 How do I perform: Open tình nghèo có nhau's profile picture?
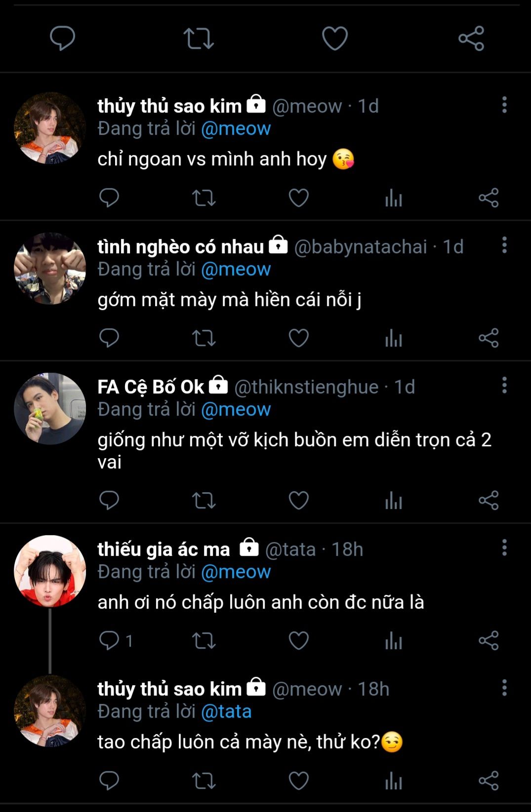(x=50, y=269)
